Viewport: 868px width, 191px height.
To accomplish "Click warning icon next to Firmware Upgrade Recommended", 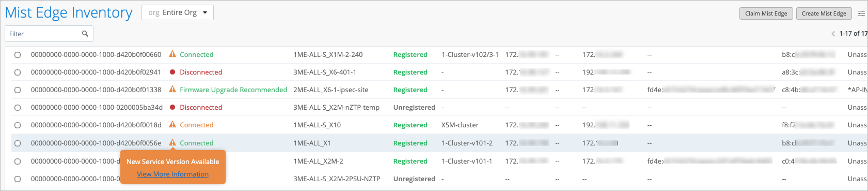I will point(172,89).
